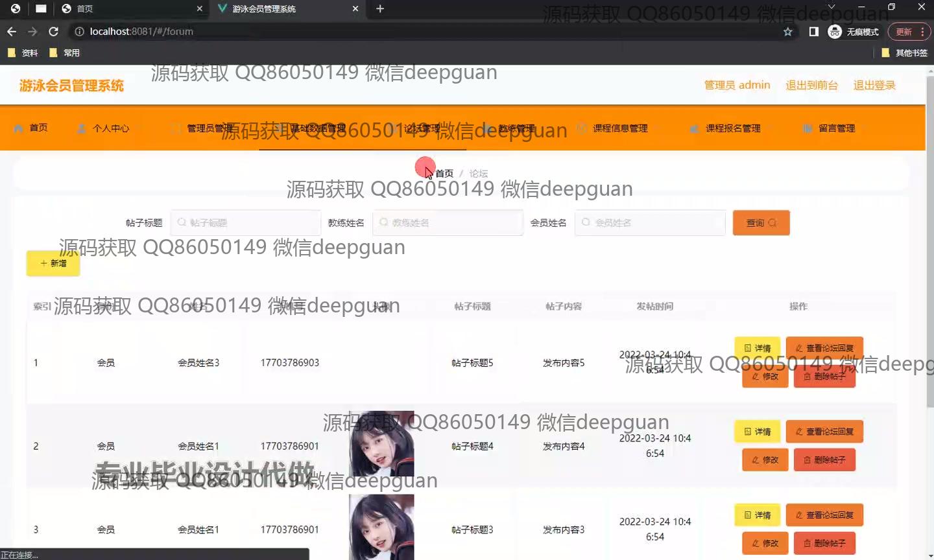Open the browser side panel icon
934x560 pixels.
[813, 32]
